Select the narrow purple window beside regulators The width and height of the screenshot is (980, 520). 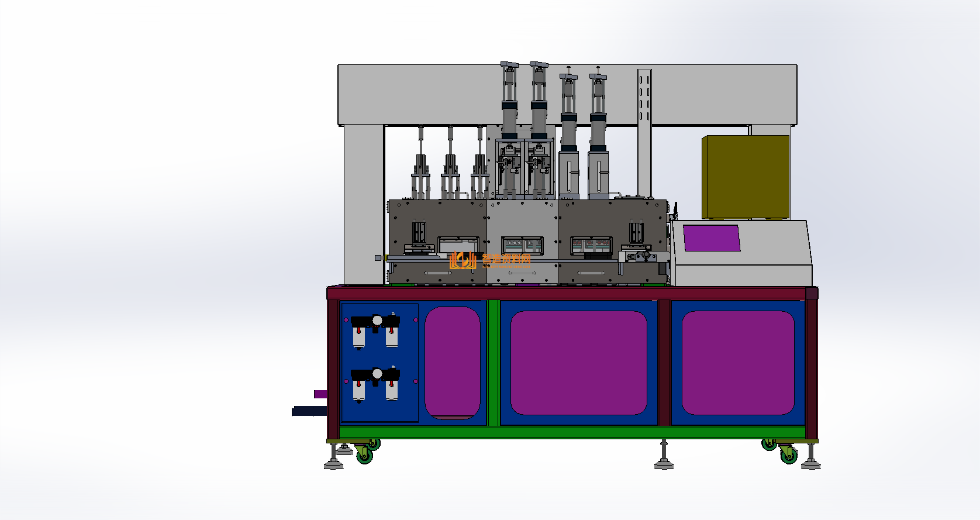452,363
